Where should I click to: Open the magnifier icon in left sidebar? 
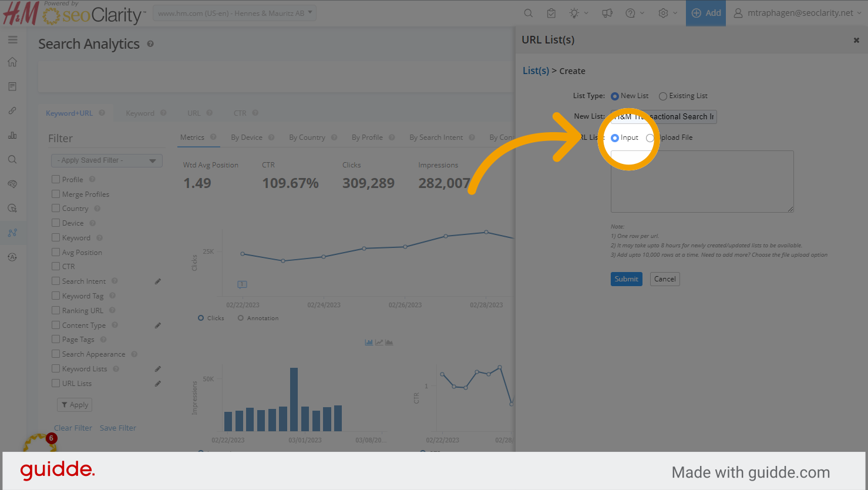(12, 159)
